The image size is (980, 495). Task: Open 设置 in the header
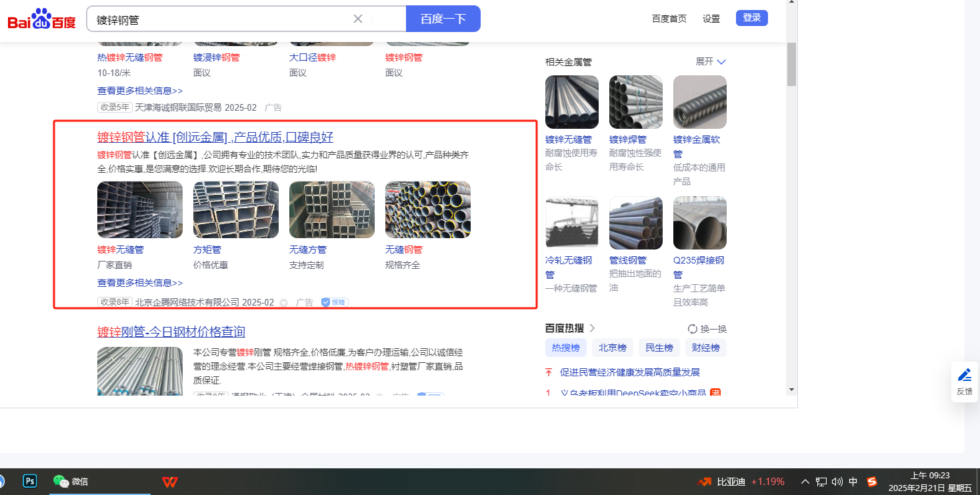click(711, 19)
